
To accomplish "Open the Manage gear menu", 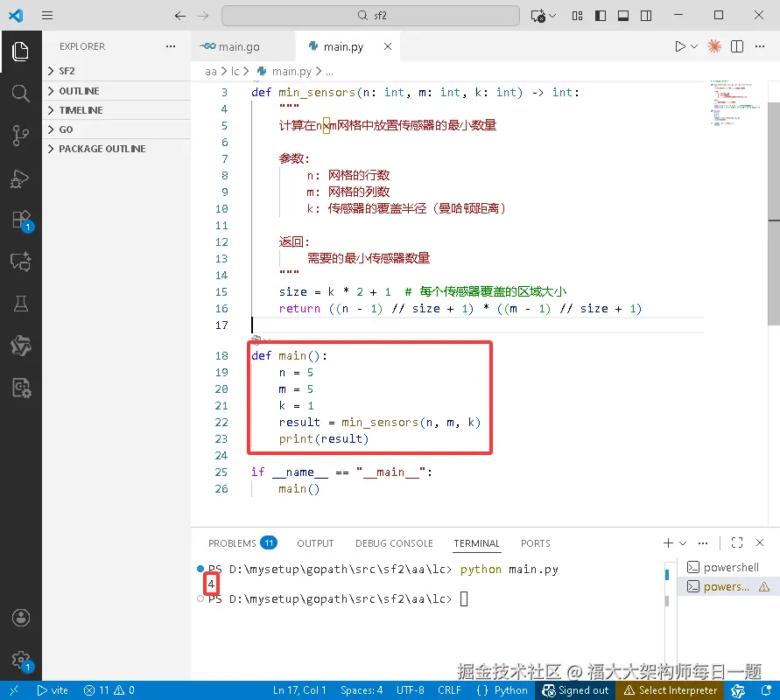I will point(21,661).
